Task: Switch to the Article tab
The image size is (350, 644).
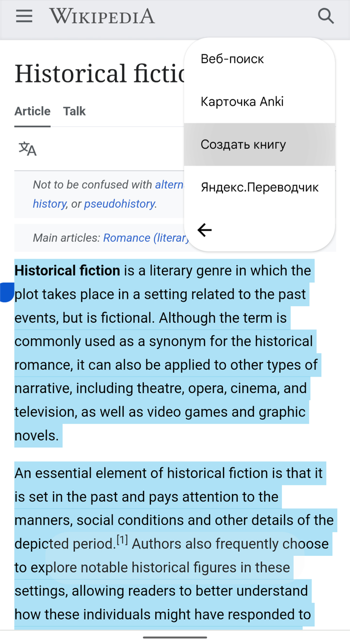Action: pos(32,111)
